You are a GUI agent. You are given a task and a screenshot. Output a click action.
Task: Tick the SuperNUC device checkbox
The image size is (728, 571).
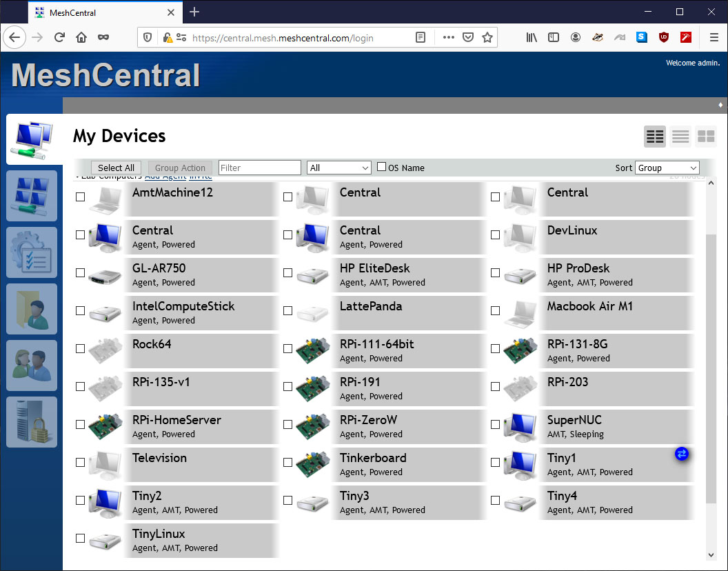click(x=496, y=425)
